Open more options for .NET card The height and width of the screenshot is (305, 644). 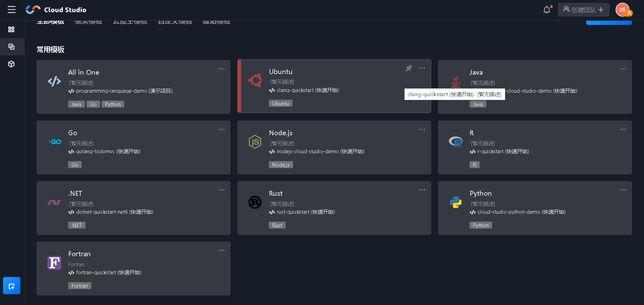(x=221, y=190)
